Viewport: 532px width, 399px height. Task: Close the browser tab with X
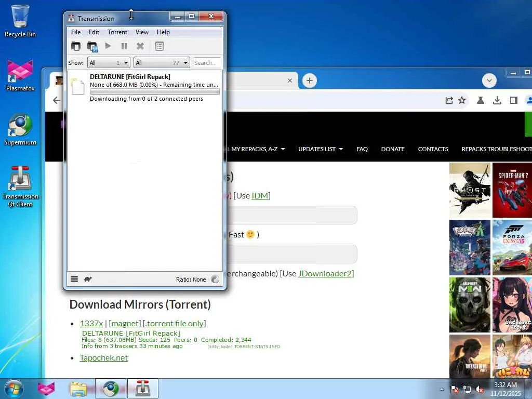tap(290, 81)
